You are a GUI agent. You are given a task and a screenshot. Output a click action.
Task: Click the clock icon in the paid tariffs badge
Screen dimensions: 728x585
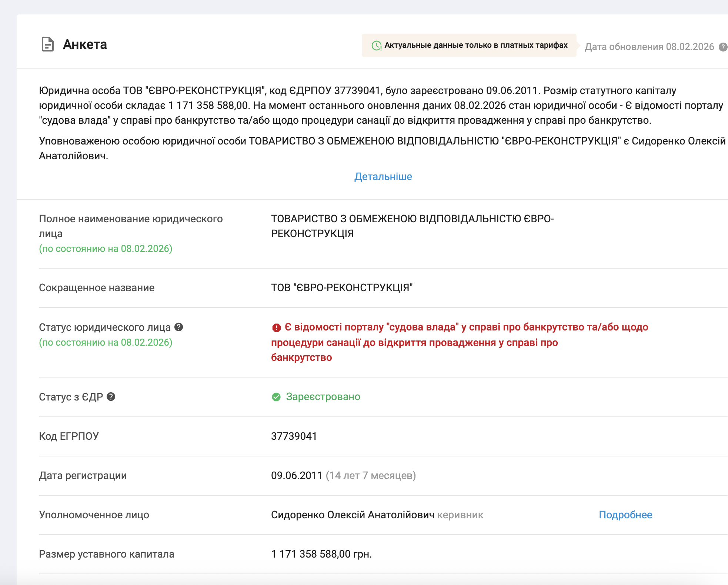376,46
